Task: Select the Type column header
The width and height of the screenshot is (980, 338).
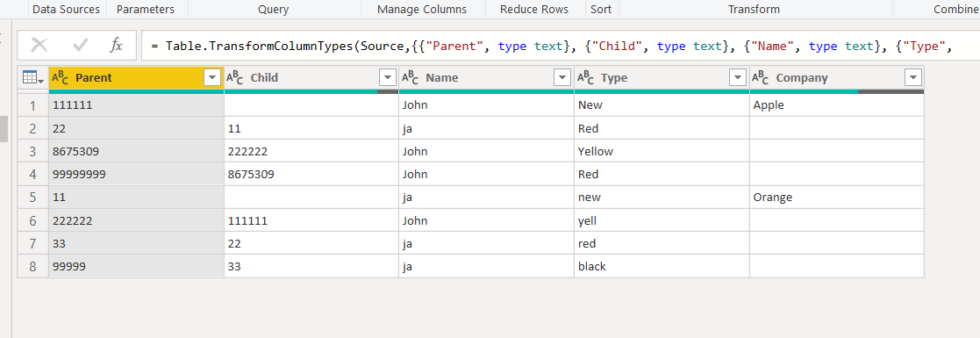Action: (662, 77)
